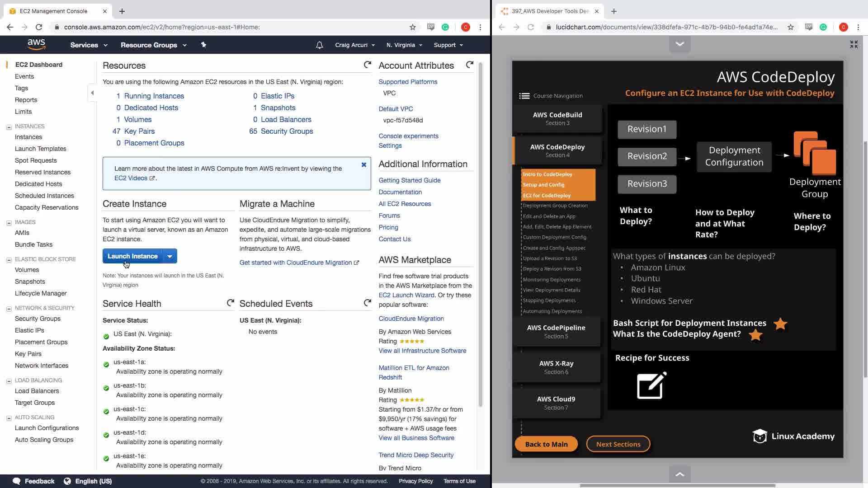The image size is (868, 488).
Task: Open the Running Instances link
Action: coord(154,96)
